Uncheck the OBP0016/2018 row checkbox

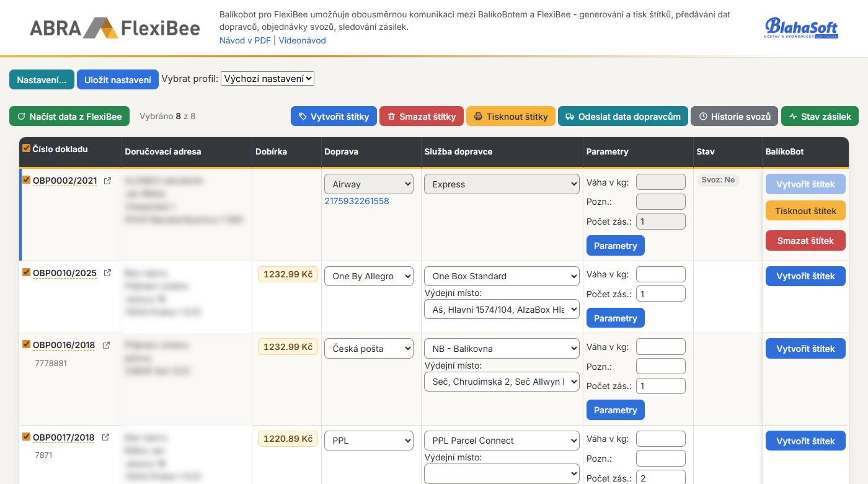pyautogui.click(x=26, y=344)
